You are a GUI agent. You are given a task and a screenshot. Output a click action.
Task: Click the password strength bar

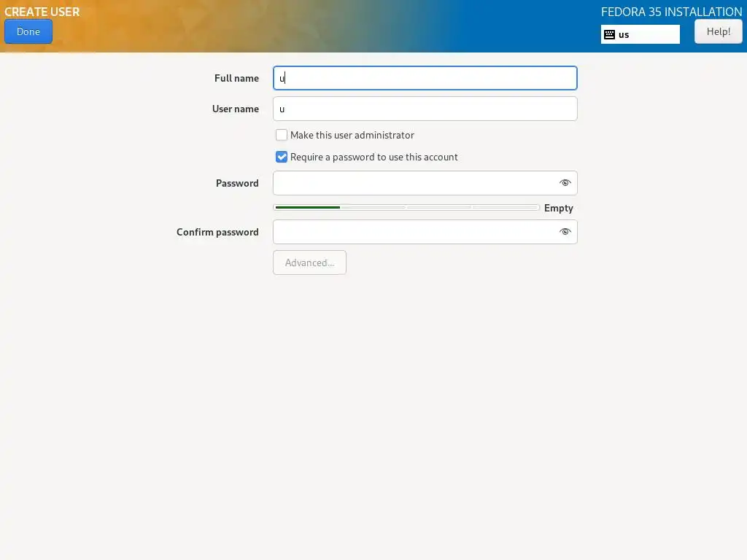pyautogui.click(x=406, y=208)
